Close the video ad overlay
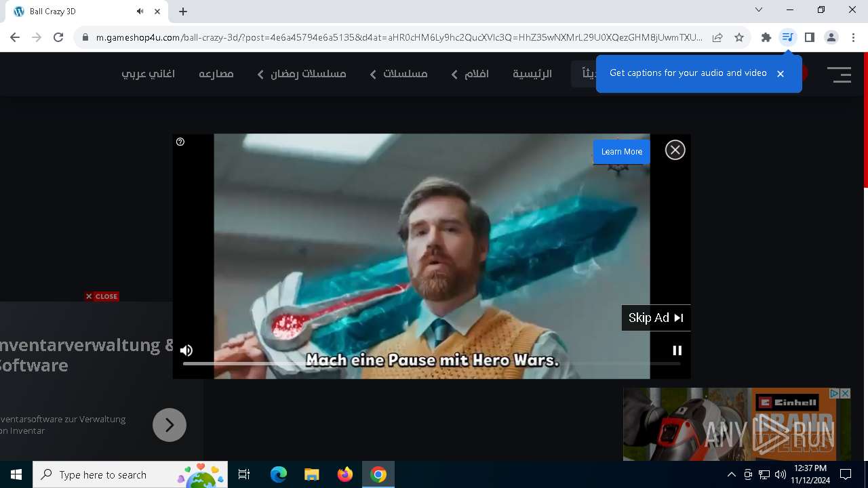 click(675, 150)
